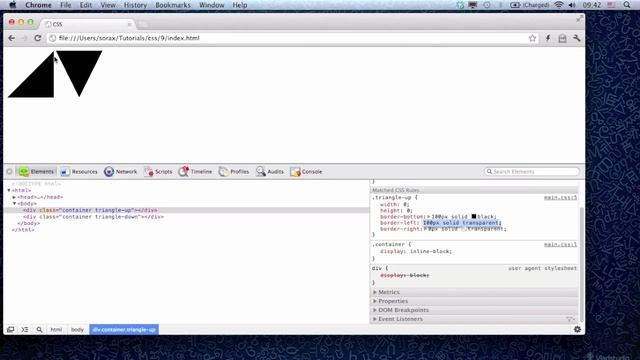Click the Wi-Fi status icon

tap(559, 5)
